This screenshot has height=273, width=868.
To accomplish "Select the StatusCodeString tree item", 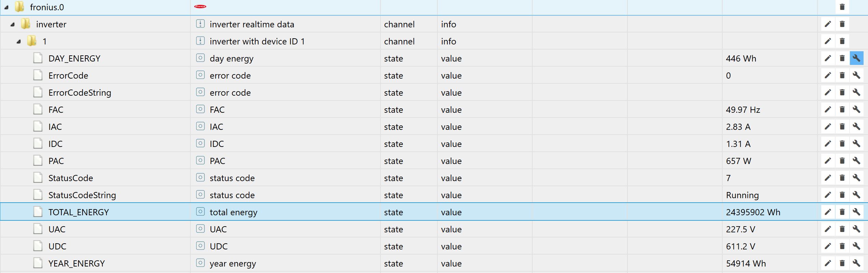I will pos(82,195).
